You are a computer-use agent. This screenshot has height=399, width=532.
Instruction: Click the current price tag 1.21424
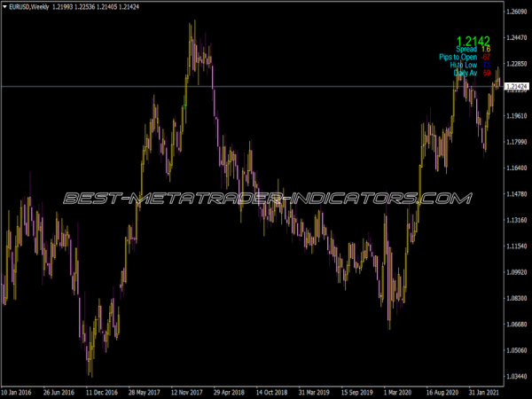tap(516, 86)
